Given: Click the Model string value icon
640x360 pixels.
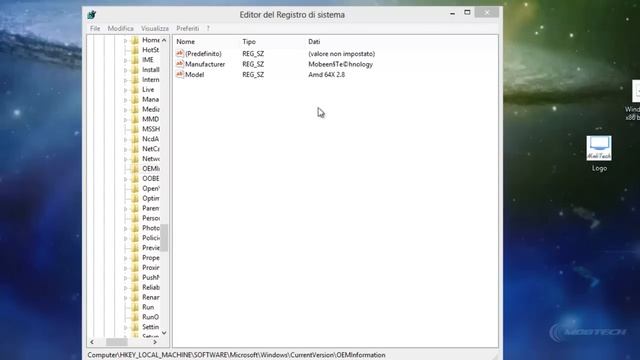Looking at the screenshot, I should point(180,74).
